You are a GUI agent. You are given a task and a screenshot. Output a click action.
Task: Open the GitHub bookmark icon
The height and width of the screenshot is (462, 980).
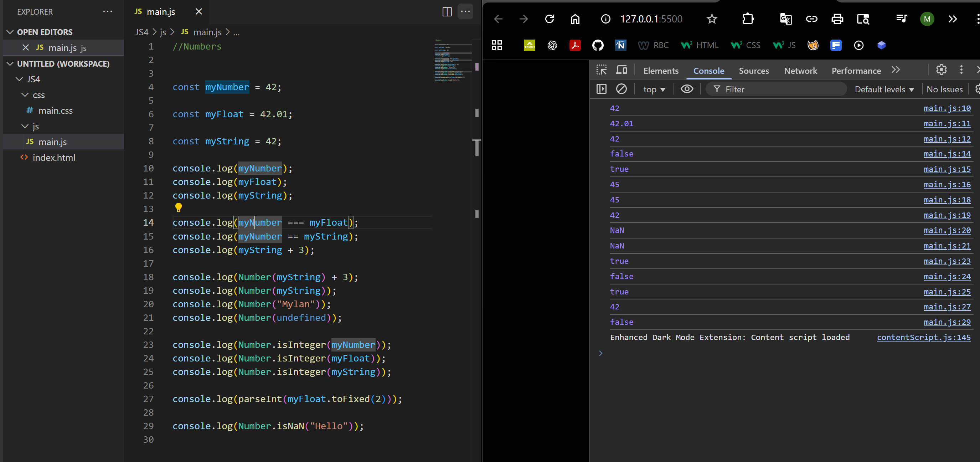[x=598, y=45]
